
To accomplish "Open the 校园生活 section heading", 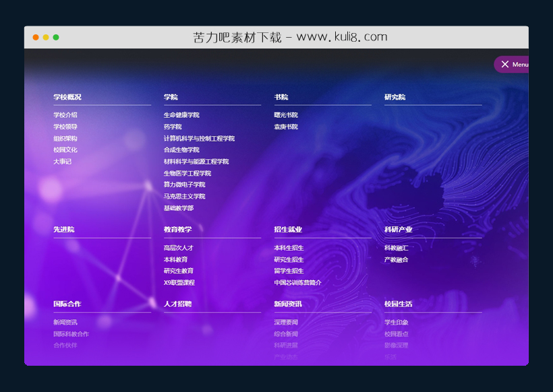I will (397, 304).
